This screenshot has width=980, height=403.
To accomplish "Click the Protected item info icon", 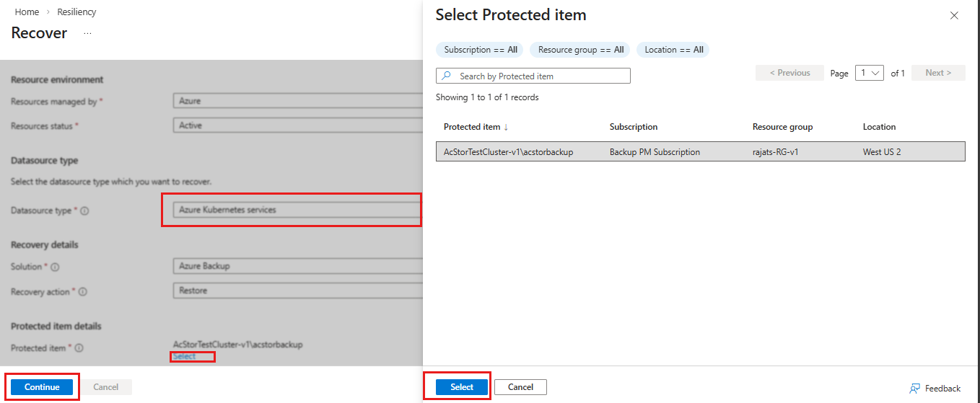I will [x=79, y=348].
